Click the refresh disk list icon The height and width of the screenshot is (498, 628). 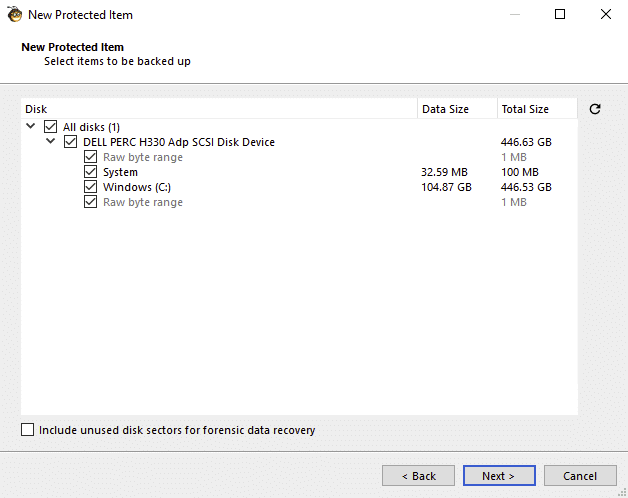pyautogui.click(x=595, y=109)
